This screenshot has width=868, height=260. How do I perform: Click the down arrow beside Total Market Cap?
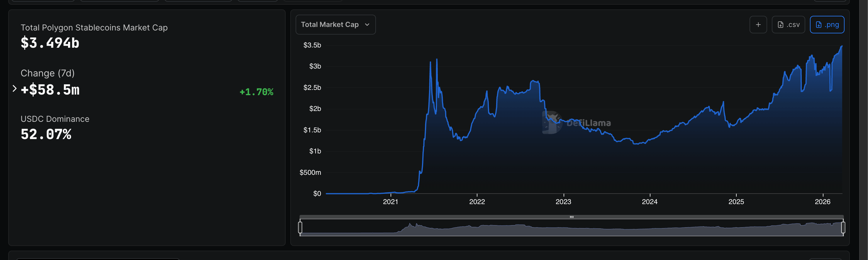click(x=367, y=25)
